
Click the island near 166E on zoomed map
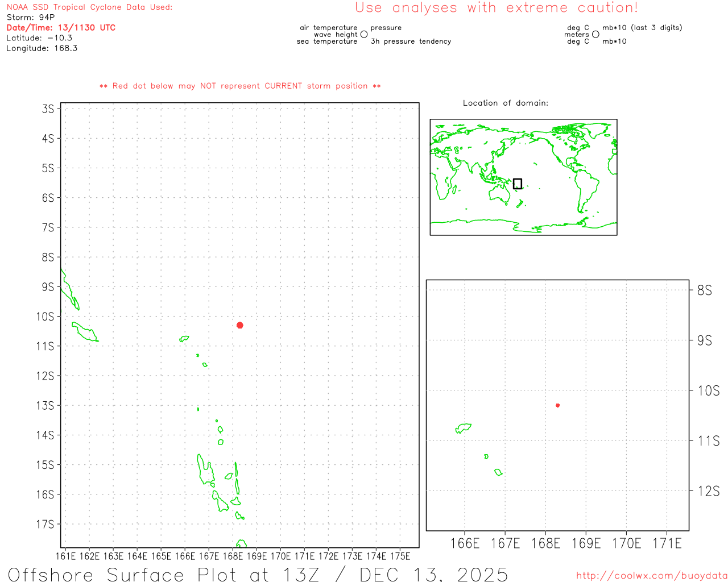click(x=464, y=428)
